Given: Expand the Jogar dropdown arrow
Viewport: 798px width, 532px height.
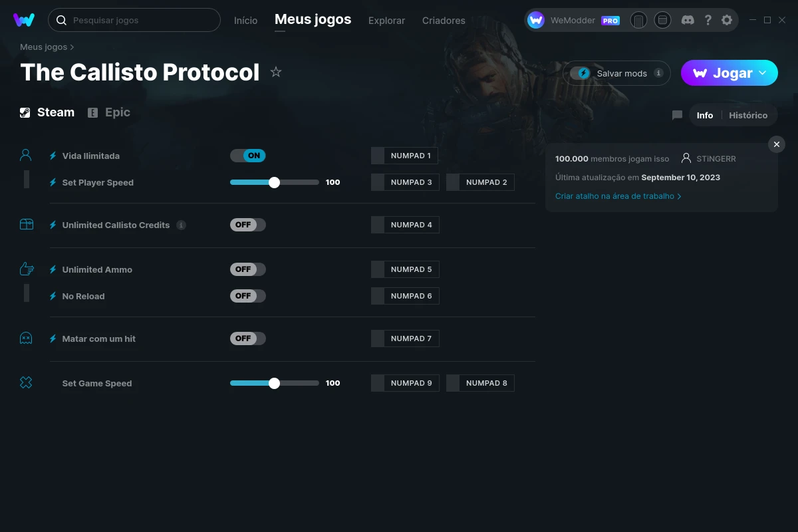Looking at the screenshot, I should 763,72.
